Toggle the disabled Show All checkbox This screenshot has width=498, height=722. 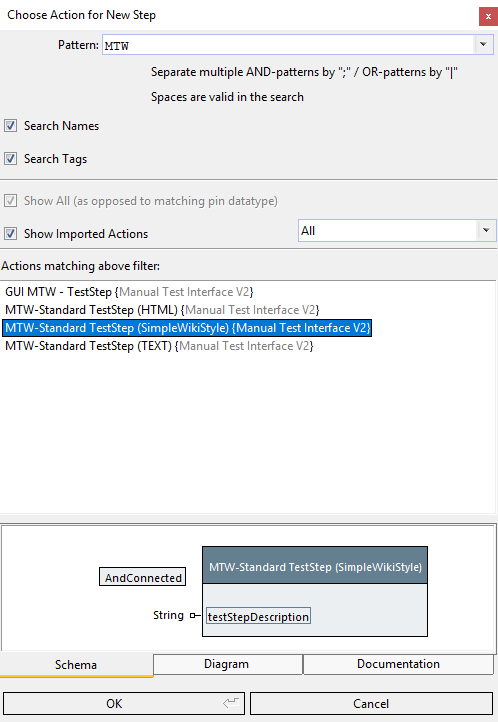click(11, 201)
